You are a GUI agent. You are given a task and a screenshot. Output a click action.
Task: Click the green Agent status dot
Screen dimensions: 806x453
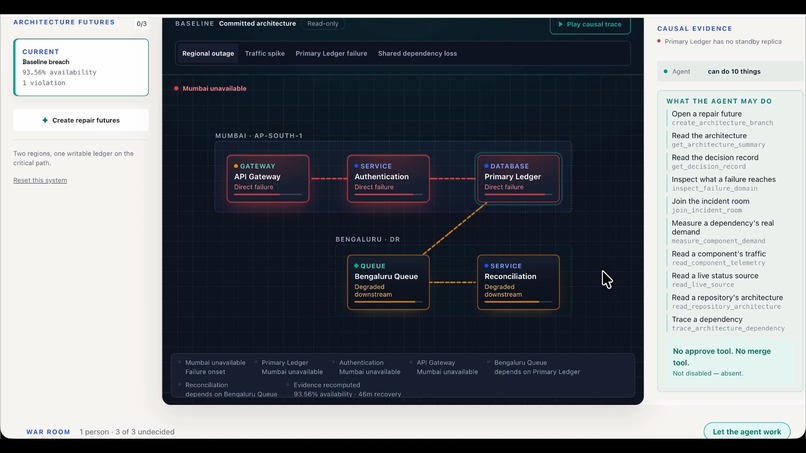pyautogui.click(x=666, y=71)
